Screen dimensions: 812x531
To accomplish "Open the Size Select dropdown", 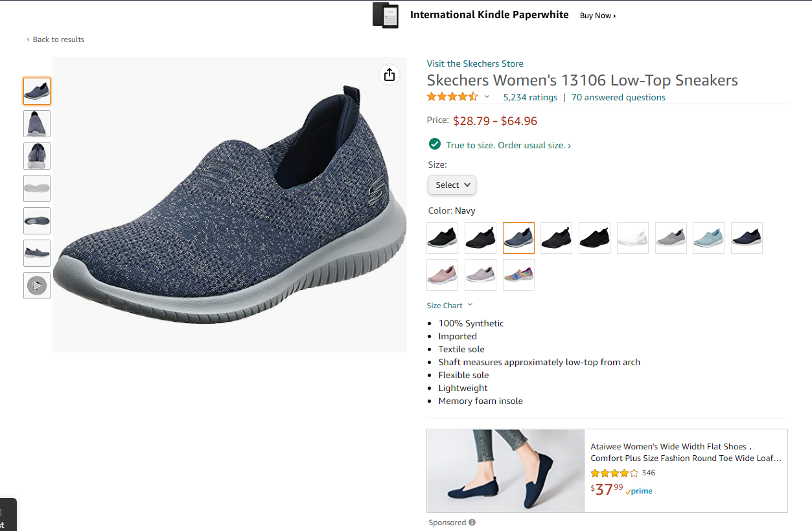I will (452, 185).
